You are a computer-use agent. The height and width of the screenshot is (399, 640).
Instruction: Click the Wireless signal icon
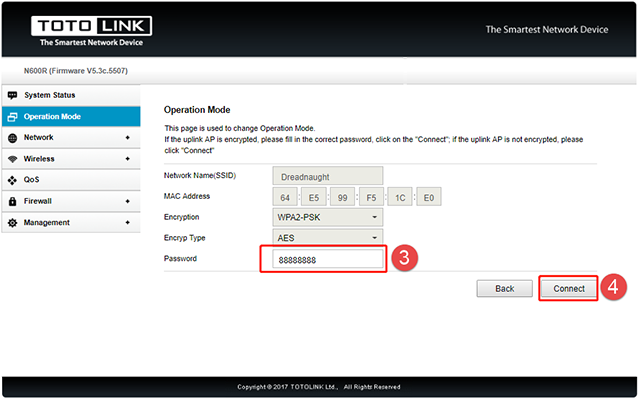pos(13,159)
